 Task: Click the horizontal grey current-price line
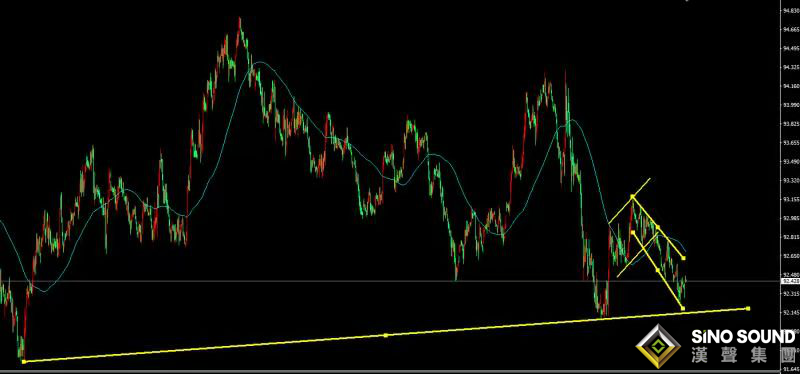click(x=390, y=281)
